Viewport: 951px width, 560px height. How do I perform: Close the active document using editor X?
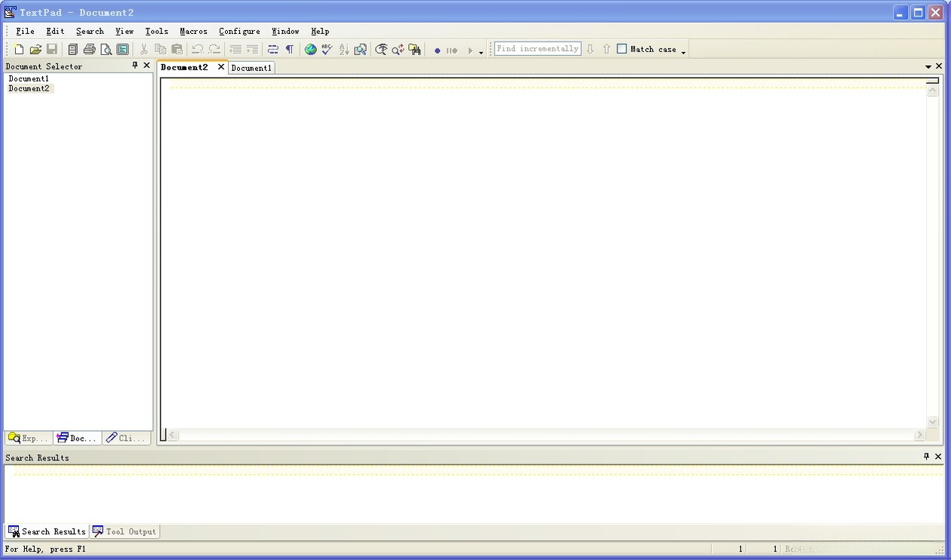939,66
